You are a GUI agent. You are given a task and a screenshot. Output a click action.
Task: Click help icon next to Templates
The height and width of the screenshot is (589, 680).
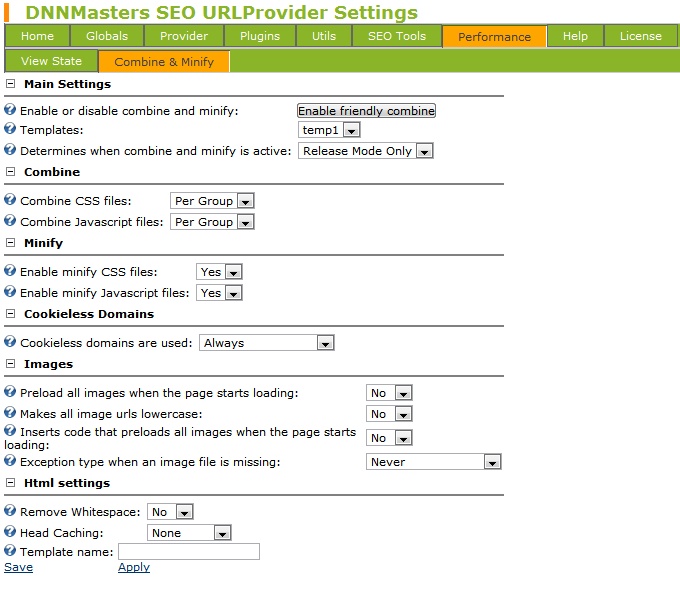[x=10, y=128]
